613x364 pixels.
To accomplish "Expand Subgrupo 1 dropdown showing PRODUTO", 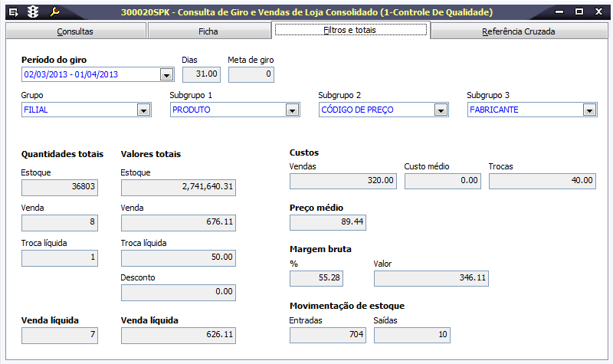I will (x=292, y=110).
